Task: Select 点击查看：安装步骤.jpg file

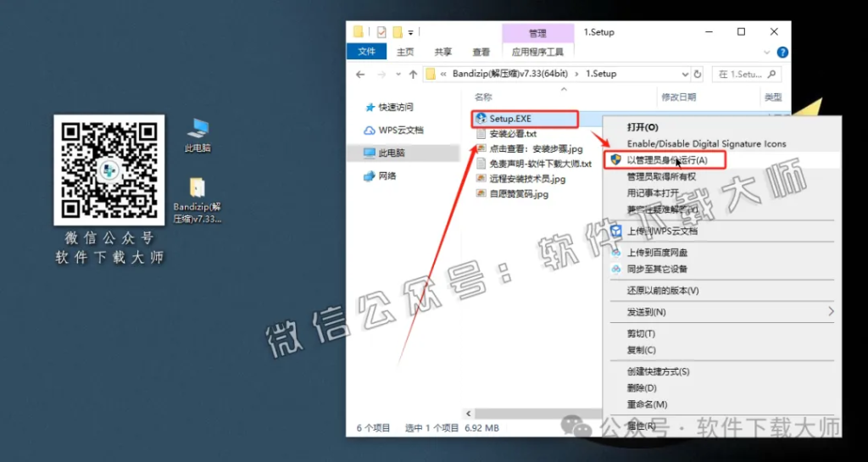Action: (x=530, y=149)
